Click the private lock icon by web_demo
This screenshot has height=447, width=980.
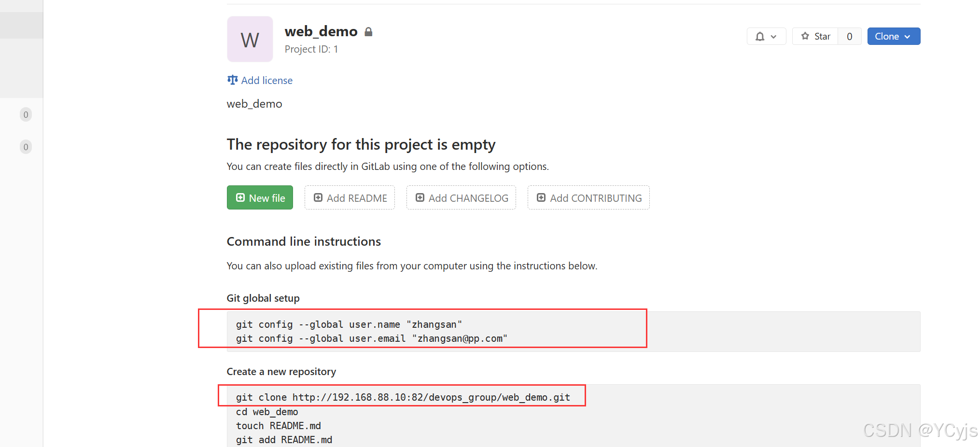pos(368,32)
